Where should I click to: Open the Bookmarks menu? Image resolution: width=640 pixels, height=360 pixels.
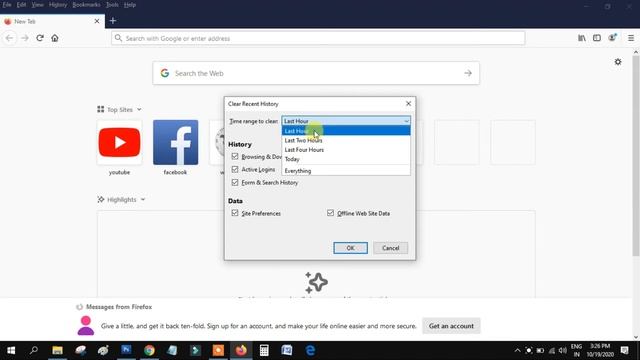tap(86, 5)
